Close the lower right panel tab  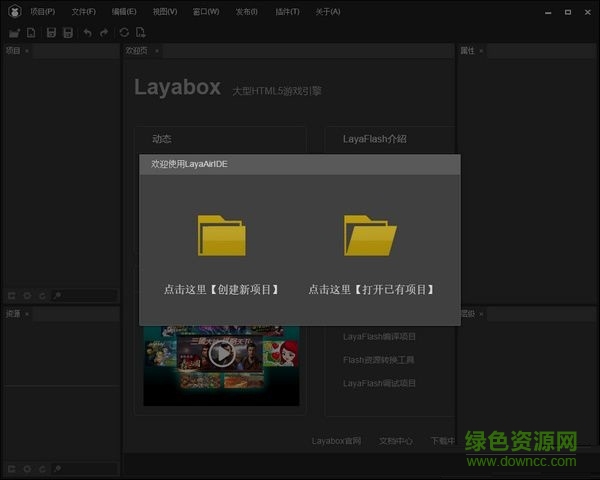coord(481,314)
